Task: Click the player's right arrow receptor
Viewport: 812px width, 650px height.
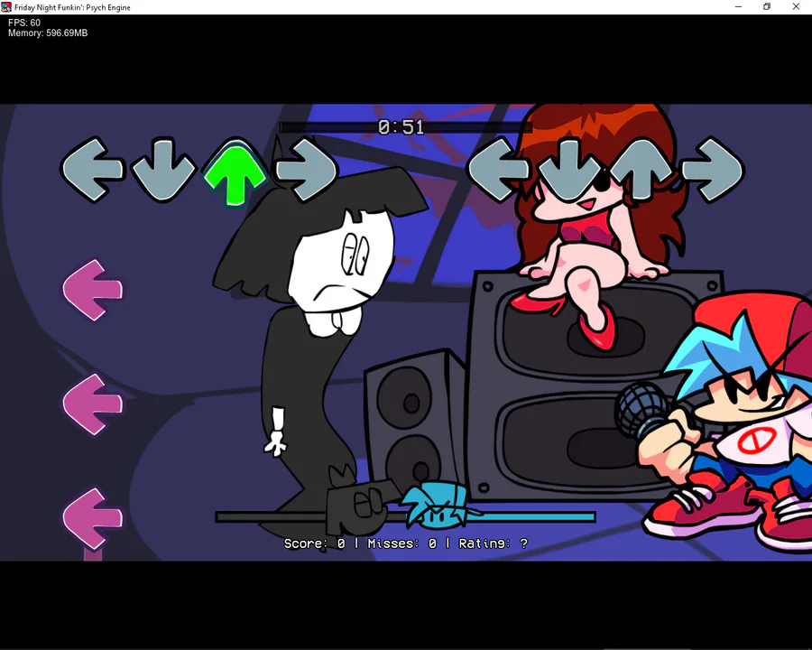Action: pos(713,170)
